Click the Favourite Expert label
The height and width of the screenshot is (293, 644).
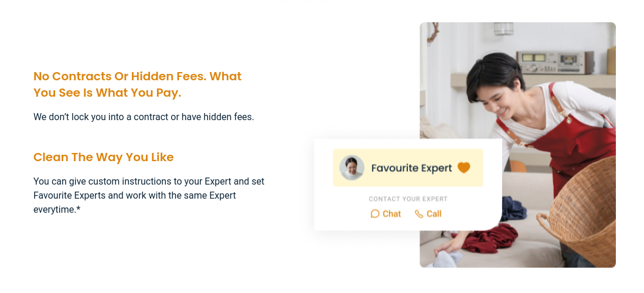click(411, 168)
